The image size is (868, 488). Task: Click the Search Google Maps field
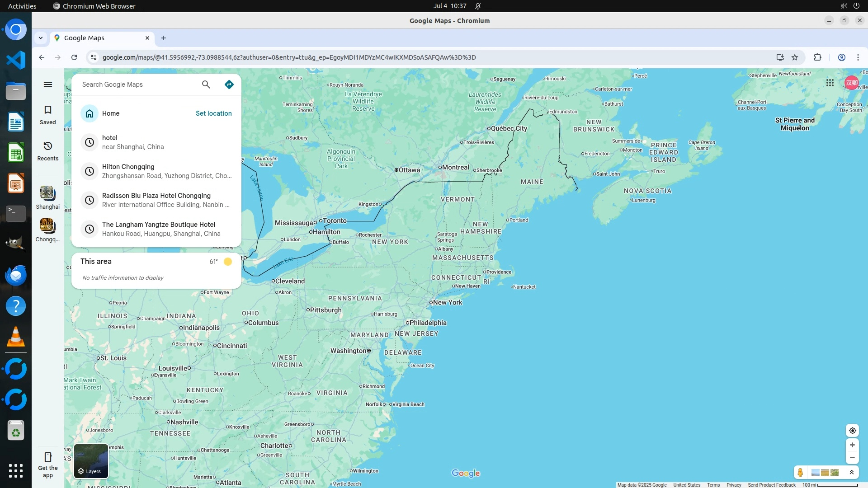click(x=138, y=84)
